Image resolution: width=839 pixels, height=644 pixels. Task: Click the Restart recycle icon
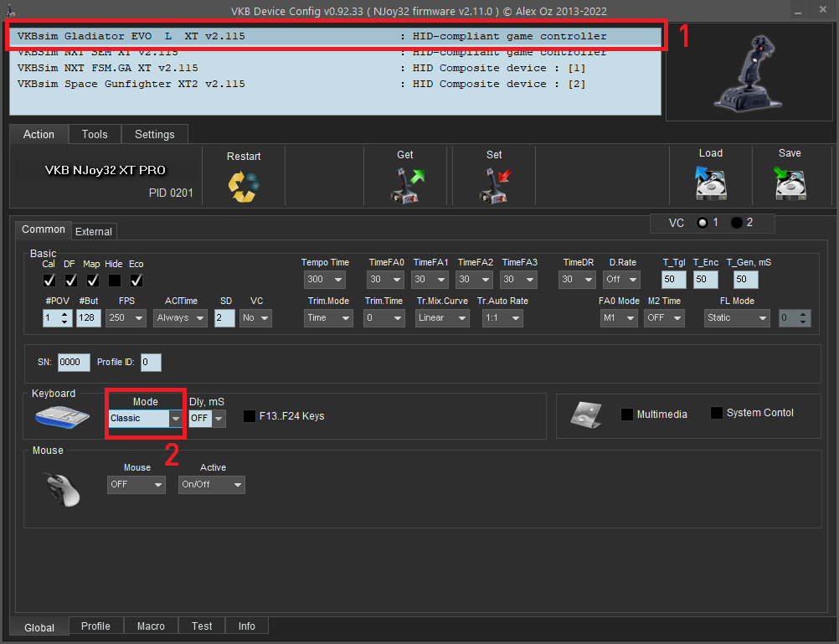click(x=244, y=186)
